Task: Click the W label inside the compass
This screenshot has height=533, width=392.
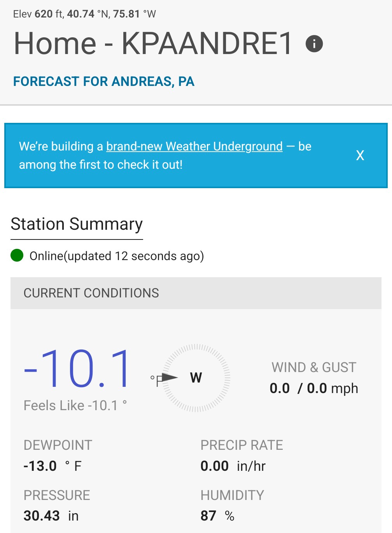Action: pos(196,377)
